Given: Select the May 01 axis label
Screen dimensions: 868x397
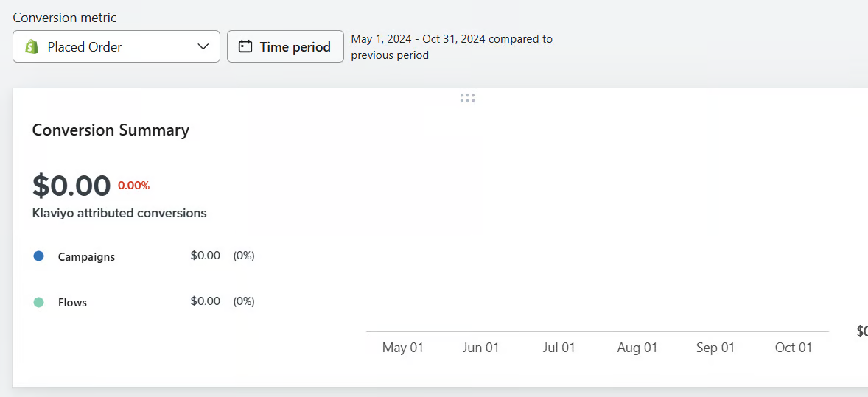Looking at the screenshot, I should [x=403, y=348].
